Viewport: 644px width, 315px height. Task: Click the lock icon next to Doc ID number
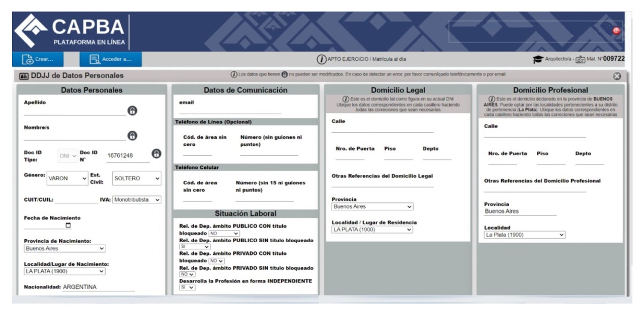click(156, 154)
